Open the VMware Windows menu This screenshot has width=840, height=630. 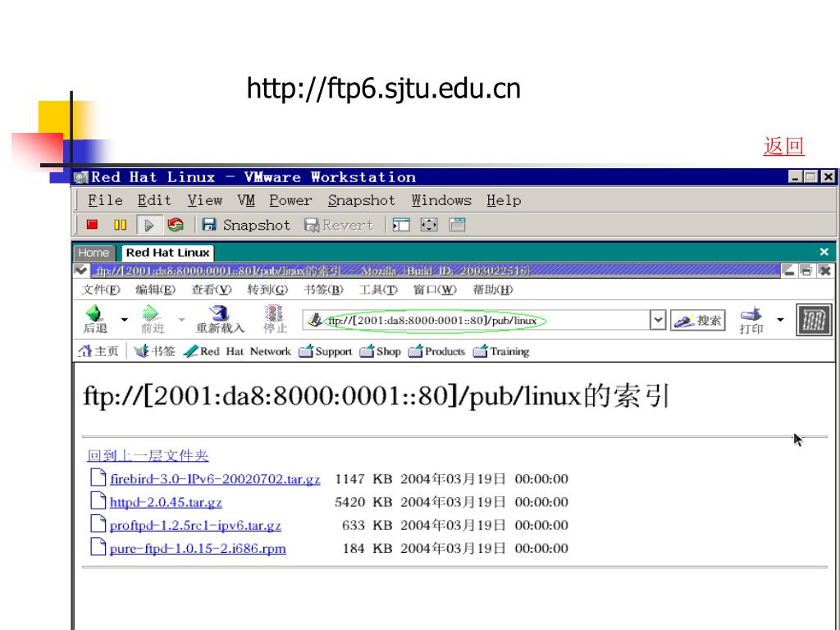[x=441, y=200]
